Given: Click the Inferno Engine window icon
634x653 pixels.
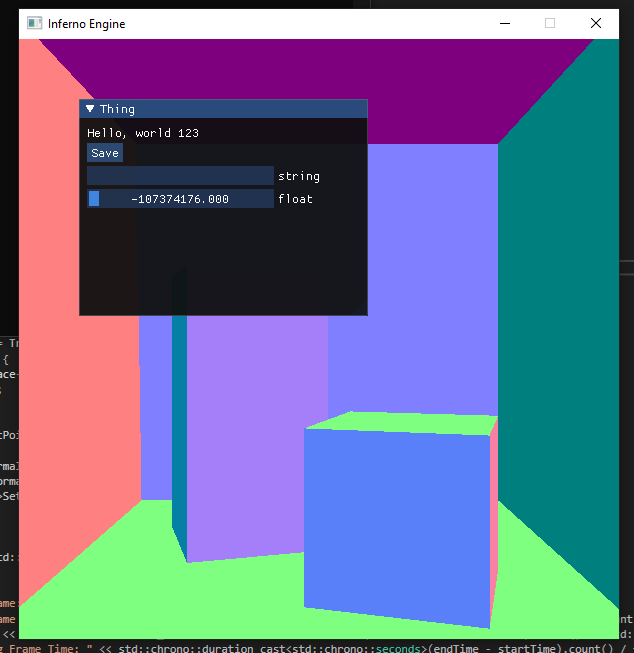Looking at the screenshot, I should [34, 23].
